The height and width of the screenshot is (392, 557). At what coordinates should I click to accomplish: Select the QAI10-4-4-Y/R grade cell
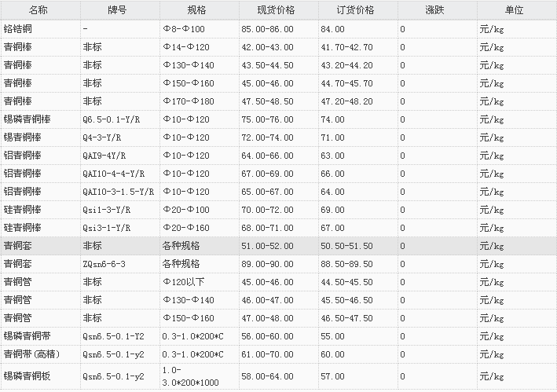pos(113,174)
